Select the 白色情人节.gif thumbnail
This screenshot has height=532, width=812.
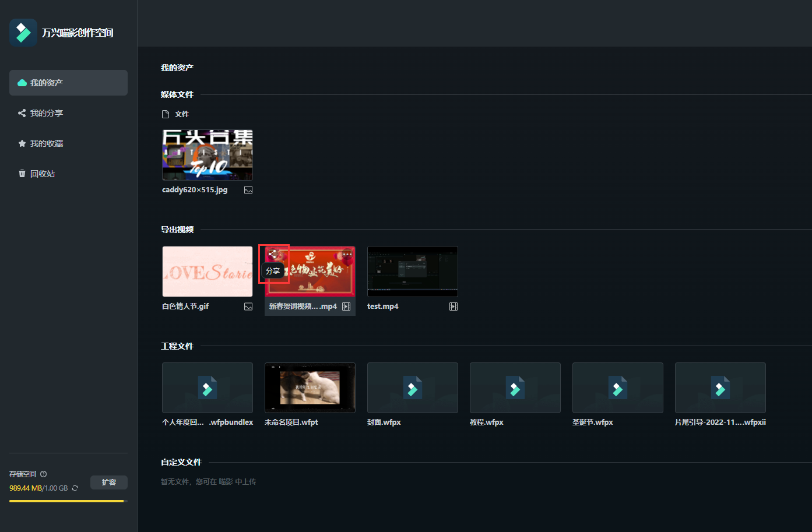pos(208,272)
